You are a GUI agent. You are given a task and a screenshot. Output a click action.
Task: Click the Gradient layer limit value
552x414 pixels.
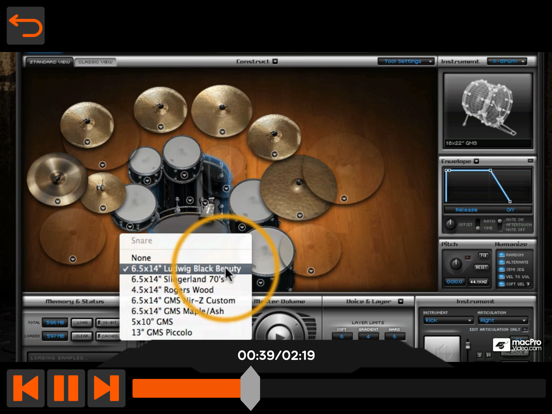pos(368,336)
